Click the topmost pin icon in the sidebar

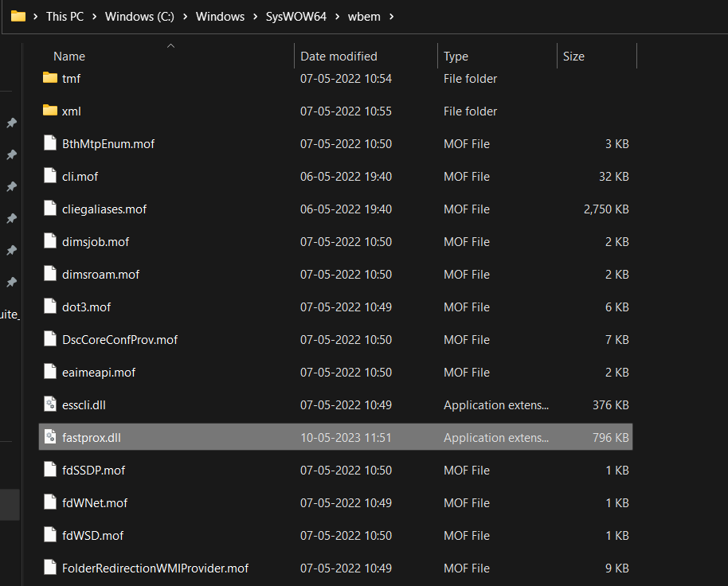tap(11, 123)
